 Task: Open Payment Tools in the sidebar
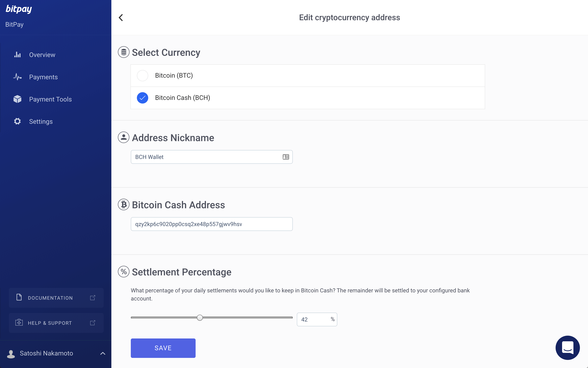[50, 99]
